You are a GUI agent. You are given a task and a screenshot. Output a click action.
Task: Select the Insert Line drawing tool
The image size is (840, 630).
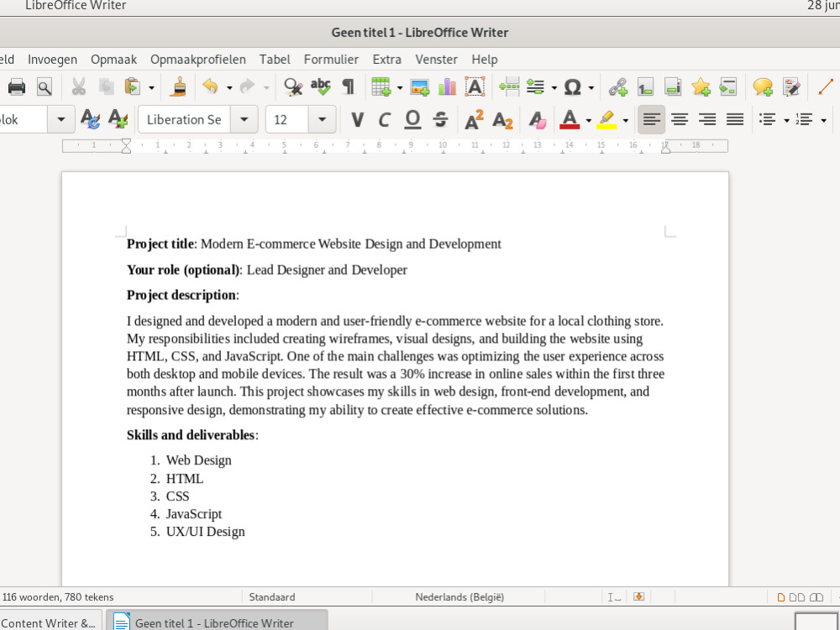(826, 87)
